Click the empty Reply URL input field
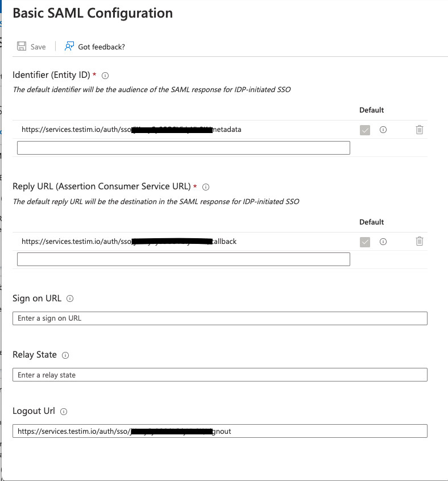This screenshot has height=481, width=448. point(183,259)
